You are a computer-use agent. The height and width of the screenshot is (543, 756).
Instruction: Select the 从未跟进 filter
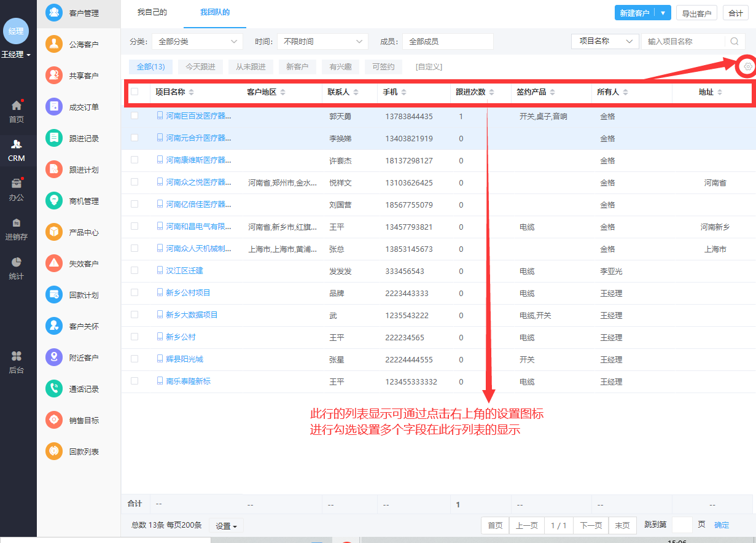coord(251,67)
